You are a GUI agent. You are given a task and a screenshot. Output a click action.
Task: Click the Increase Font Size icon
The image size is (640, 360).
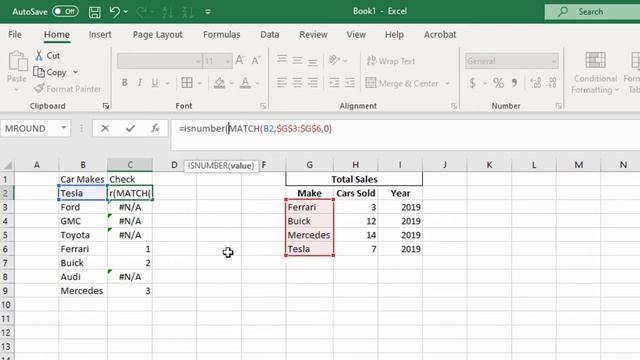[240, 61]
